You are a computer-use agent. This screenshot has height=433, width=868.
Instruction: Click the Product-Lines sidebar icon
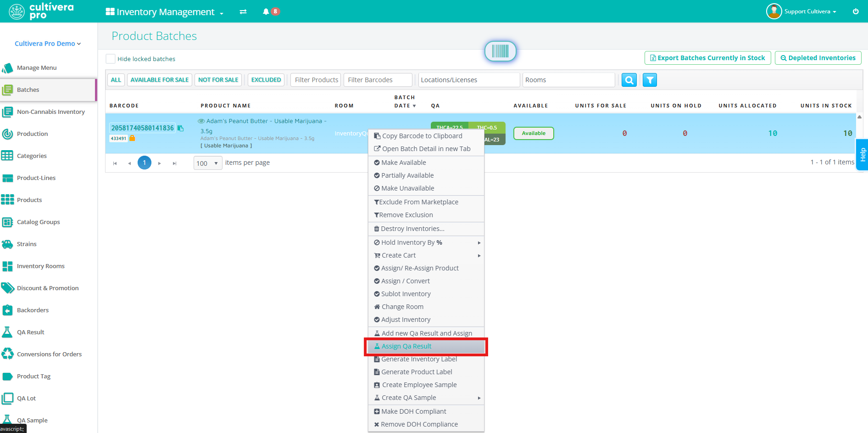coord(7,178)
